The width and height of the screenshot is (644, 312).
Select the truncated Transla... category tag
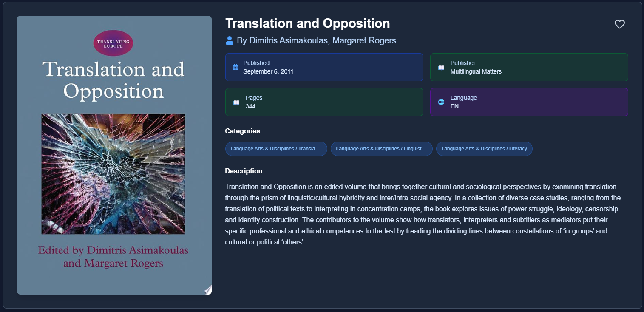(x=276, y=149)
